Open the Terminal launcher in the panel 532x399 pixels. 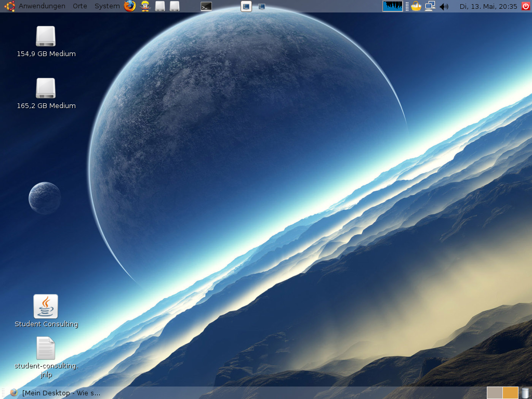pyautogui.click(x=206, y=6)
